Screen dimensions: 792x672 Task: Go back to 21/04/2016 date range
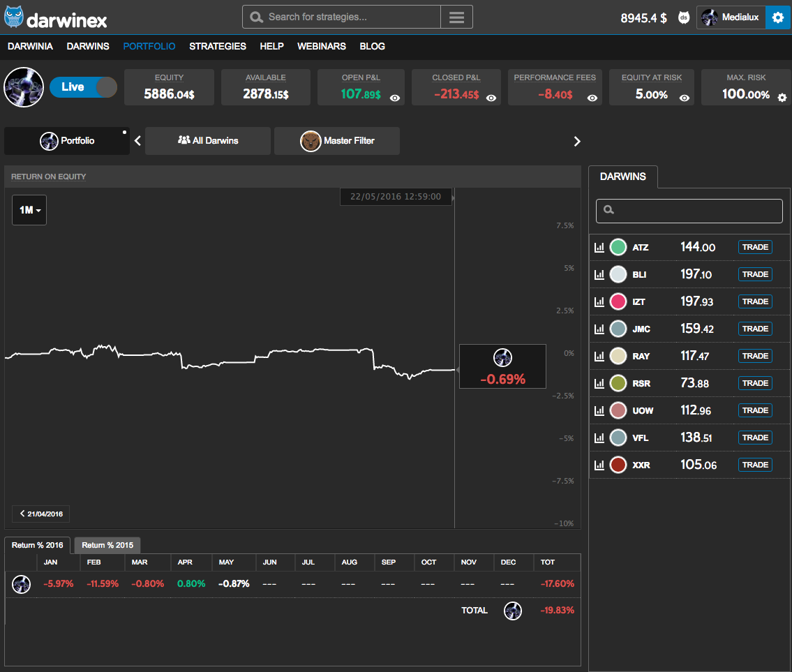(41, 514)
